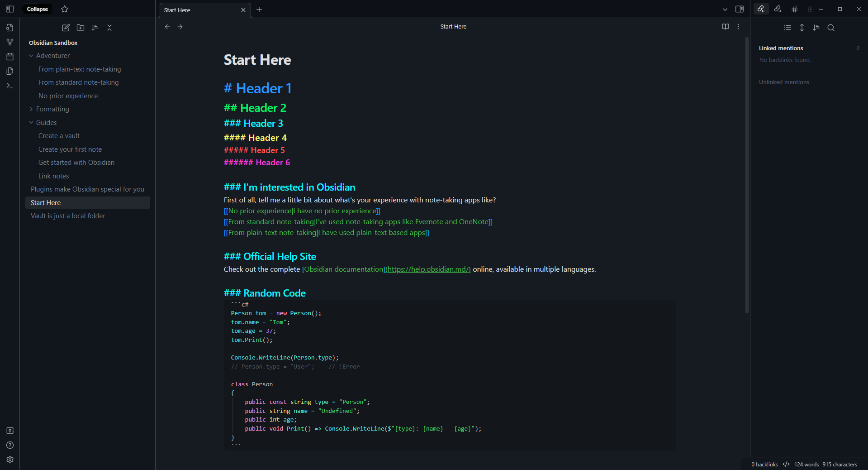The height and width of the screenshot is (470, 868).
Task: Open Create a vault note
Action: click(x=59, y=136)
